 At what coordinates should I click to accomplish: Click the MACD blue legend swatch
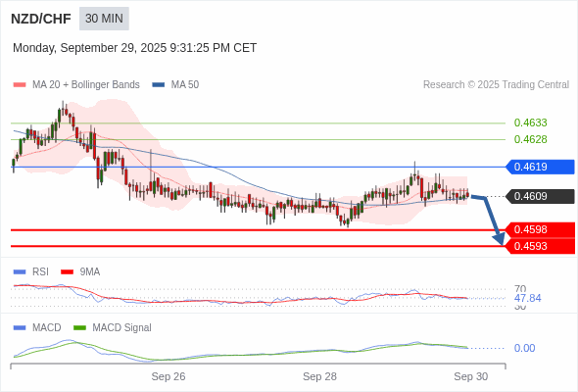tap(20, 328)
